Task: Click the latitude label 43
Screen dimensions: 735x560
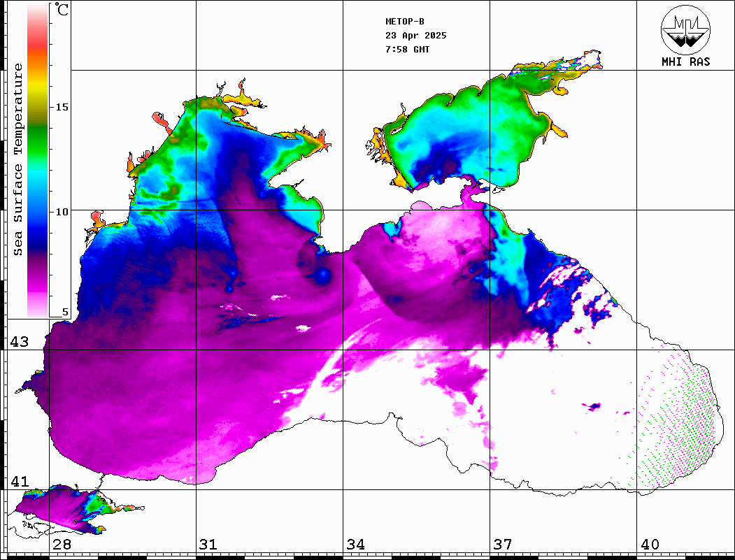Action: 20,342
